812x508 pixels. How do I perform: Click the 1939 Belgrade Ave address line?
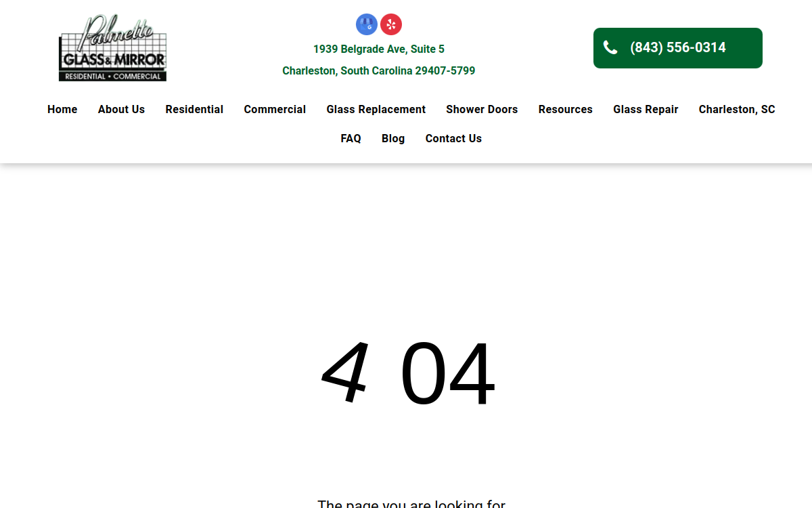click(x=379, y=49)
